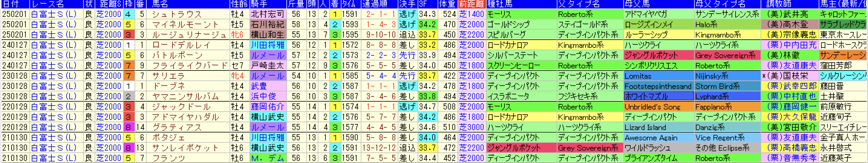The height and width of the screenshot is (163, 868).
Task: Select the 芝3000 previous distance cell
Action: (471, 127)
